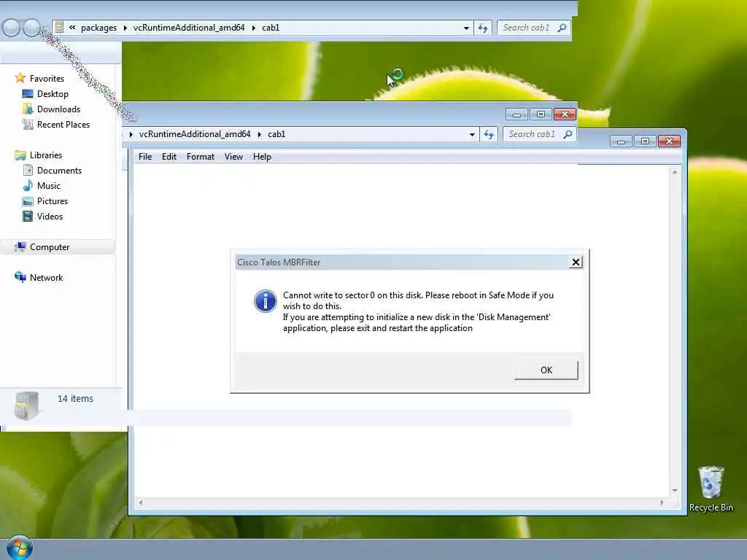Close the Cisco Talos MBRFilter dialog
The image size is (747, 560).
click(x=576, y=262)
